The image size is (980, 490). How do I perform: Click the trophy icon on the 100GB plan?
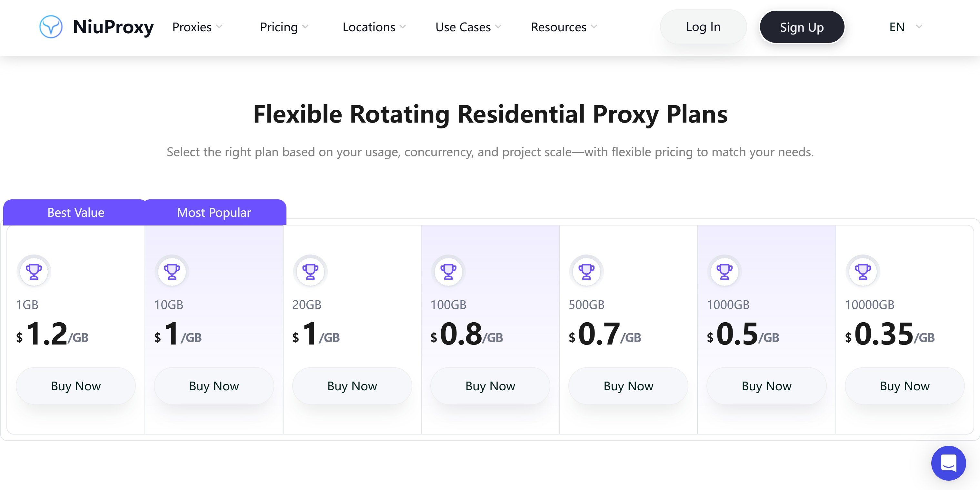click(x=448, y=272)
